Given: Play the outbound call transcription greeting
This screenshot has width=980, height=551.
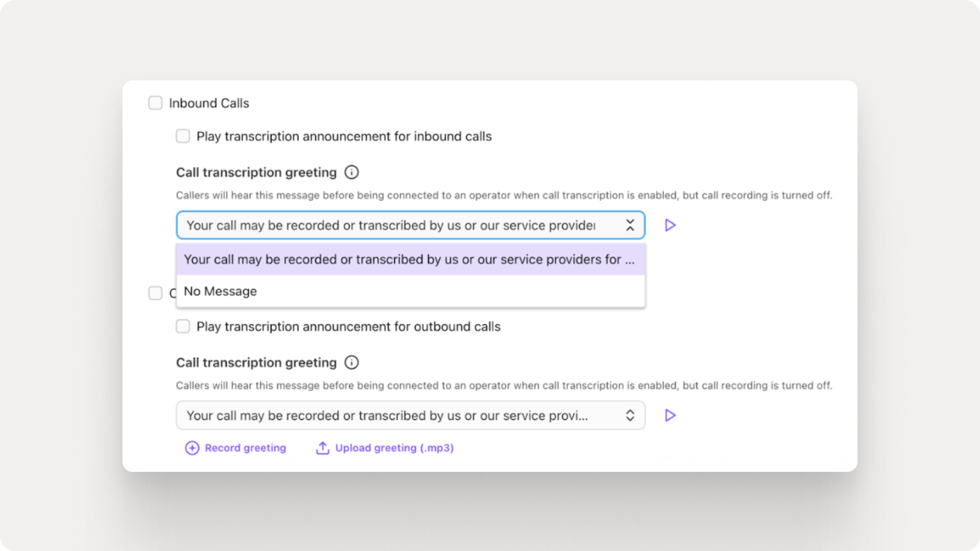Looking at the screenshot, I should [x=670, y=415].
